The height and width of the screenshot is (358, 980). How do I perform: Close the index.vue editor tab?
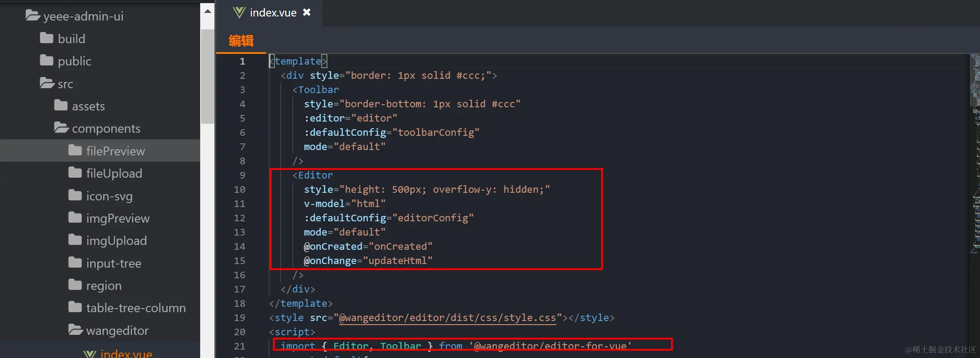click(x=307, y=12)
